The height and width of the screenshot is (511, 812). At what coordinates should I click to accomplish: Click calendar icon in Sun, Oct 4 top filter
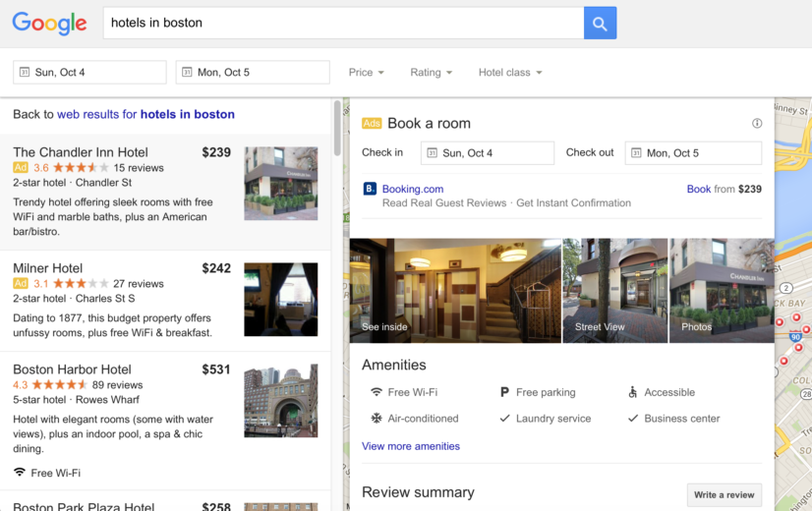tap(25, 72)
